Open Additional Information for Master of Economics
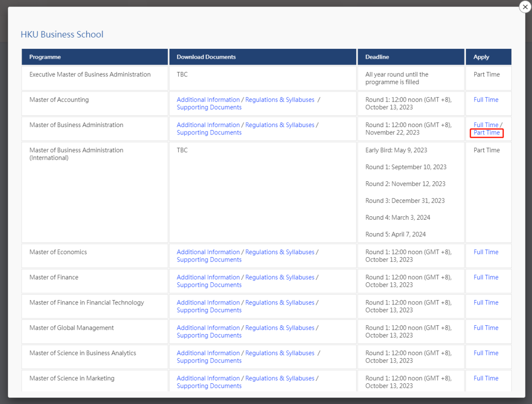 pos(208,252)
